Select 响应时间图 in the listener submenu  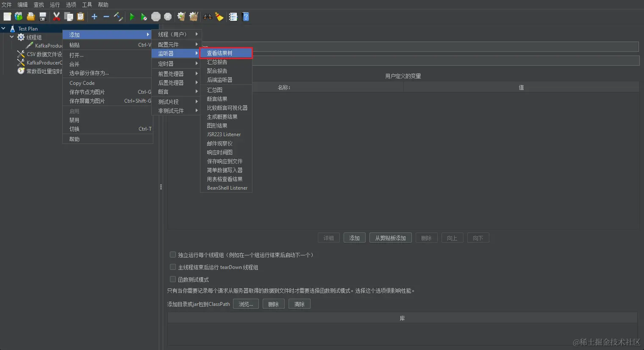coord(226,152)
